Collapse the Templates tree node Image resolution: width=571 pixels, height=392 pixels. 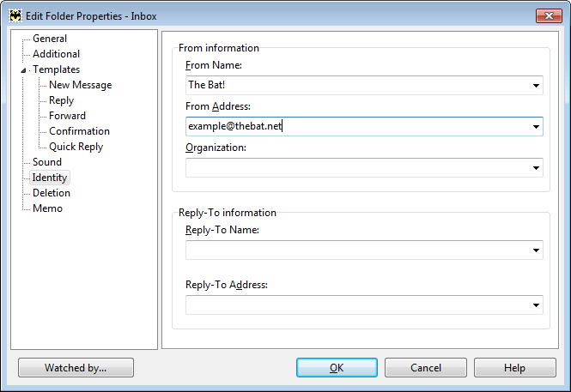[x=23, y=70]
